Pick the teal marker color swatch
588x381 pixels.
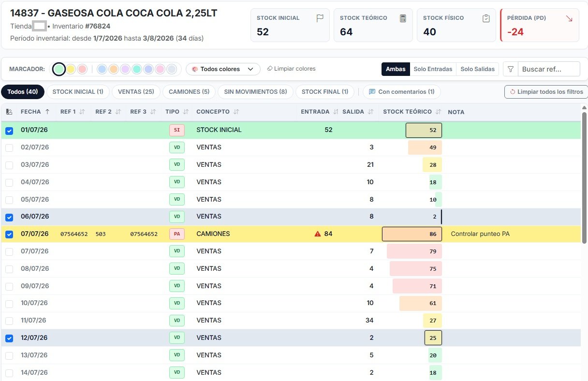pyautogui.click(x=137, y=69)
